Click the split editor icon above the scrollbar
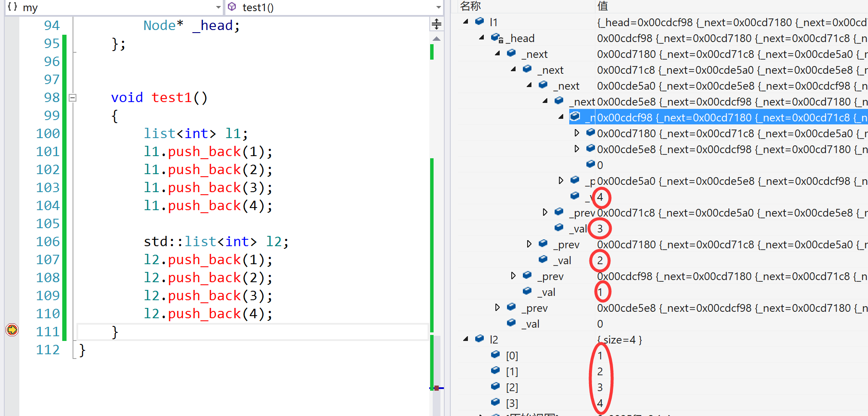 click(x=437, y=24)
